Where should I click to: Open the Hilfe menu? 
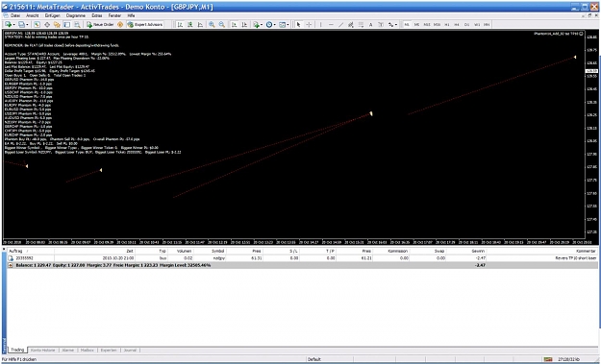pos(131,15)
